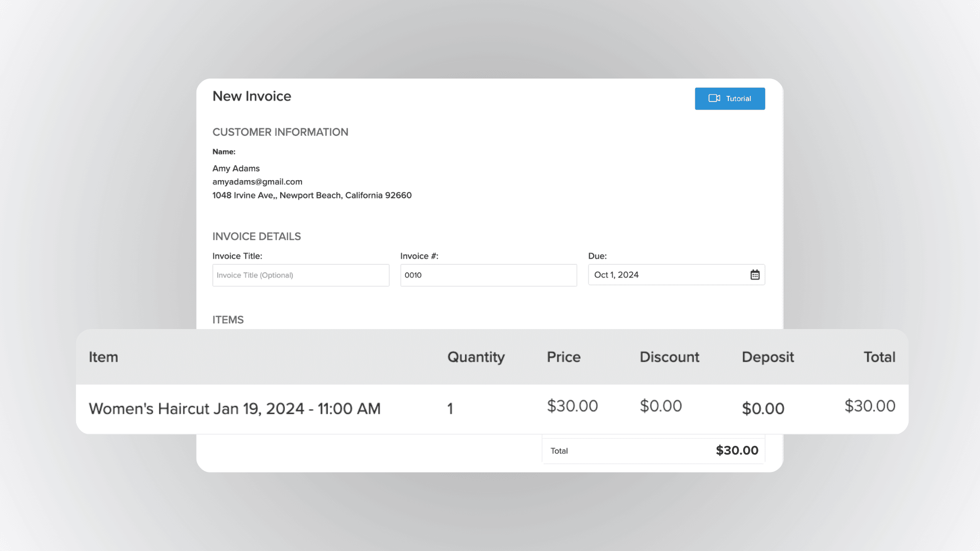
Task: Click the New Invoice page title
Action: click(x=252, y=96)
